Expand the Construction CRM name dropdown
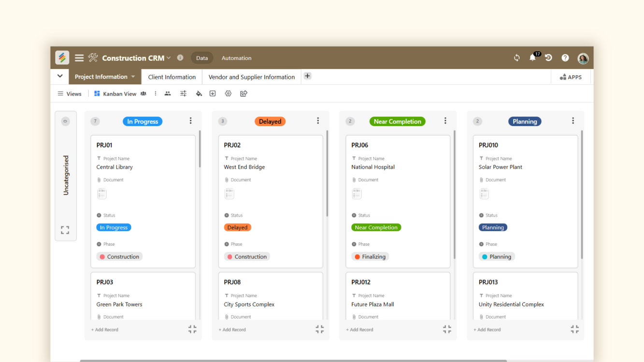The height and width of the screenshot is (362, 644). tap(169, 58)
